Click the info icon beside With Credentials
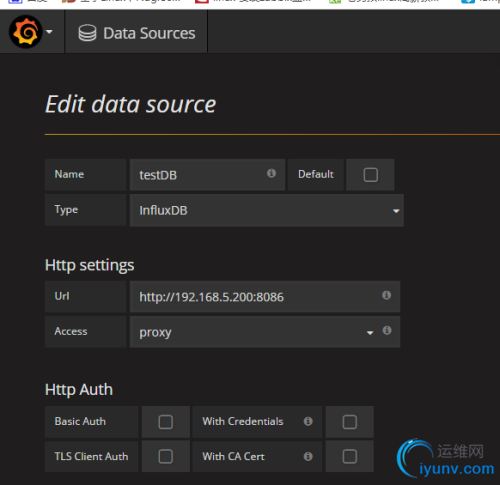Viewport: 500px width, 485px height. click(308, 421)
